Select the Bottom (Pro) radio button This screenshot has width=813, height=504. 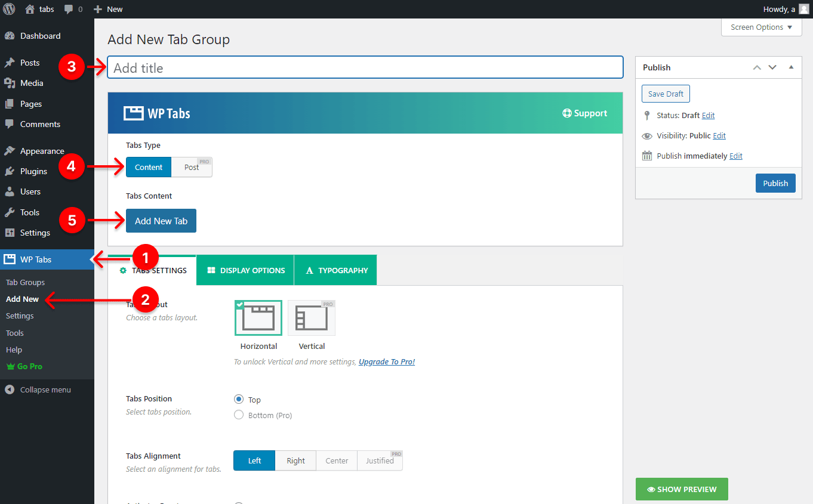(x=239, y=415)
